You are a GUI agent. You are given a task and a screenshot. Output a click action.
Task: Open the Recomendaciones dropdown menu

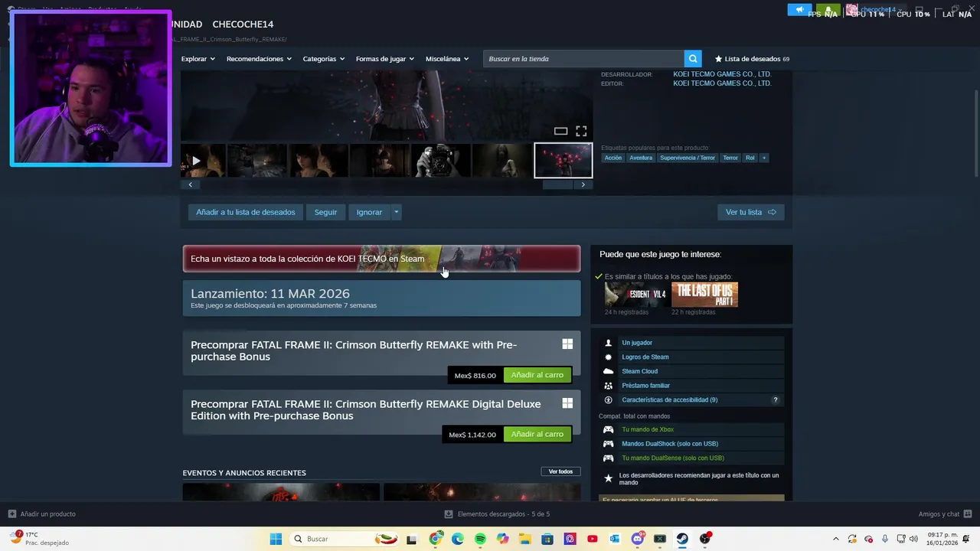259,59
